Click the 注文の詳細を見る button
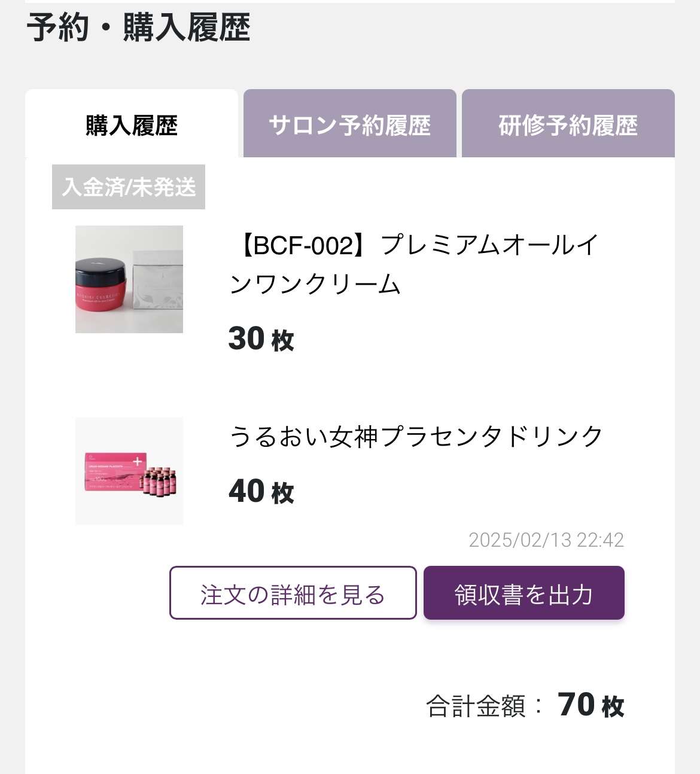This screenshot has width=700, height=774. click(293, 593)
